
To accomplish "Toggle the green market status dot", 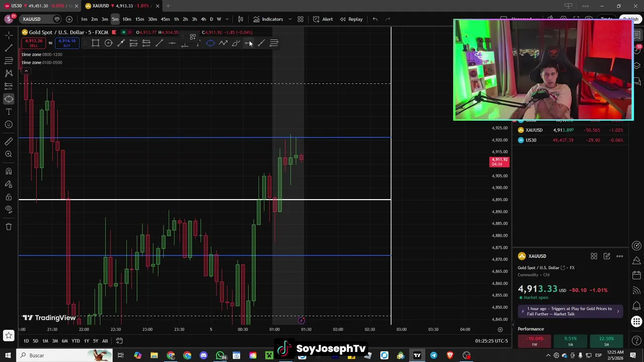I will tap(123, 33).
